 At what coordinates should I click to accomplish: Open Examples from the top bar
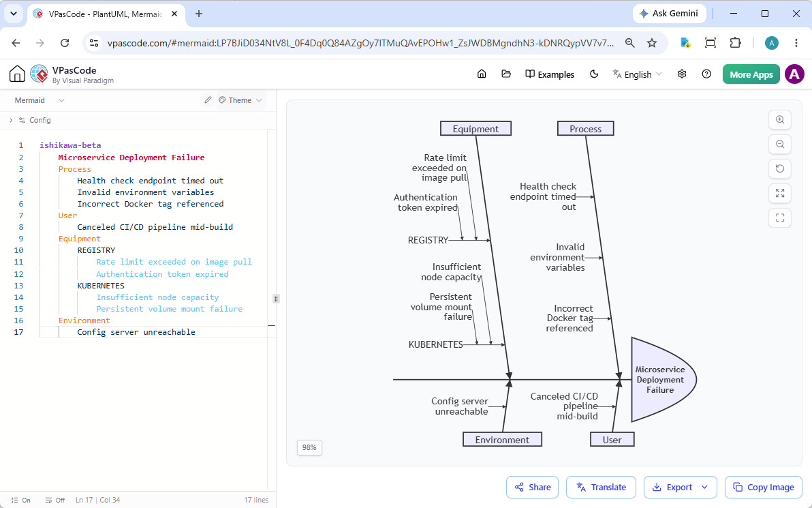[550, 74]
